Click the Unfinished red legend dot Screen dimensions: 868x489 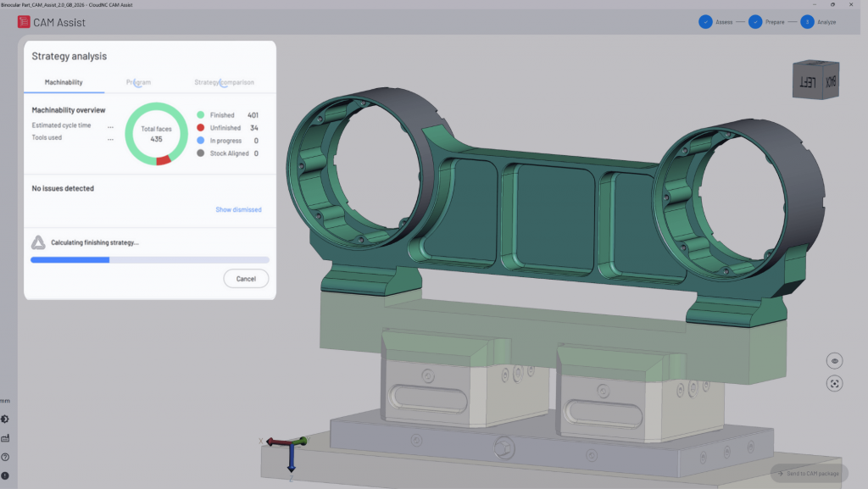(x=201, y=128)
